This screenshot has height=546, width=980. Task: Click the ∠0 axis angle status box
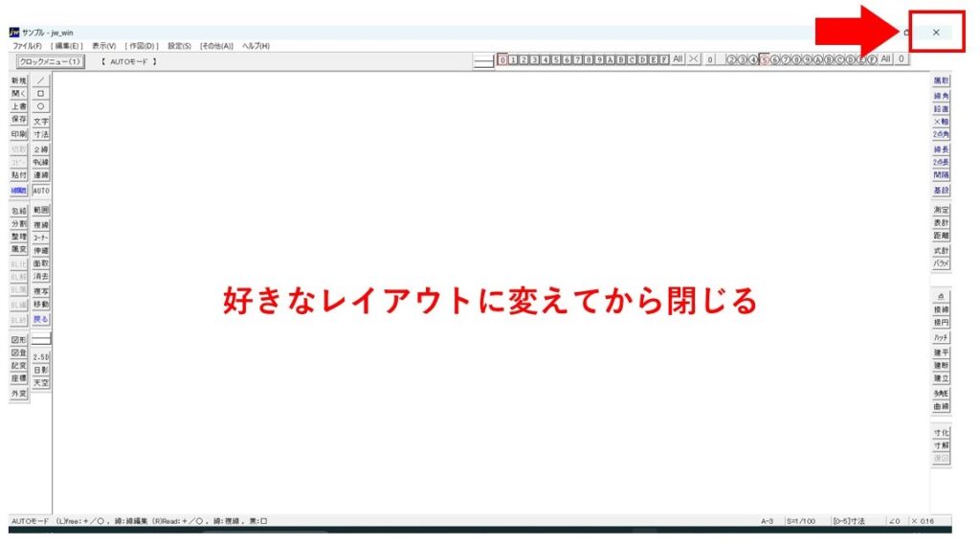[893, 521]
